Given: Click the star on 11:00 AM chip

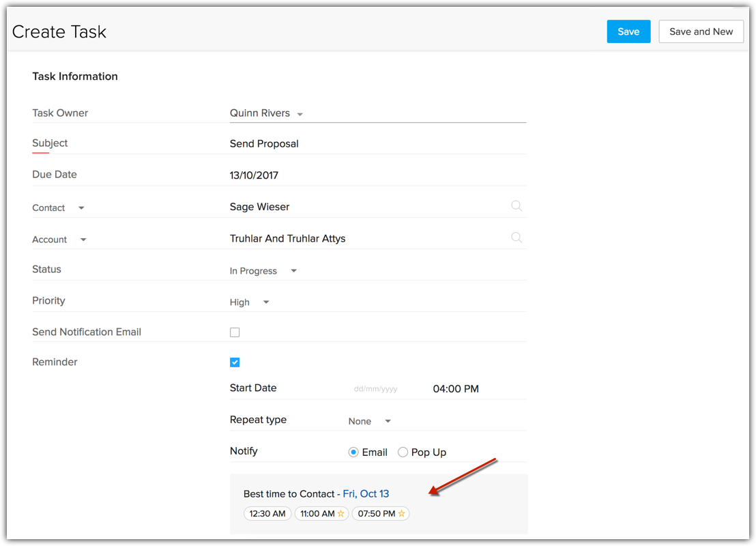Looking at the screenshot, I should (341, 514).
